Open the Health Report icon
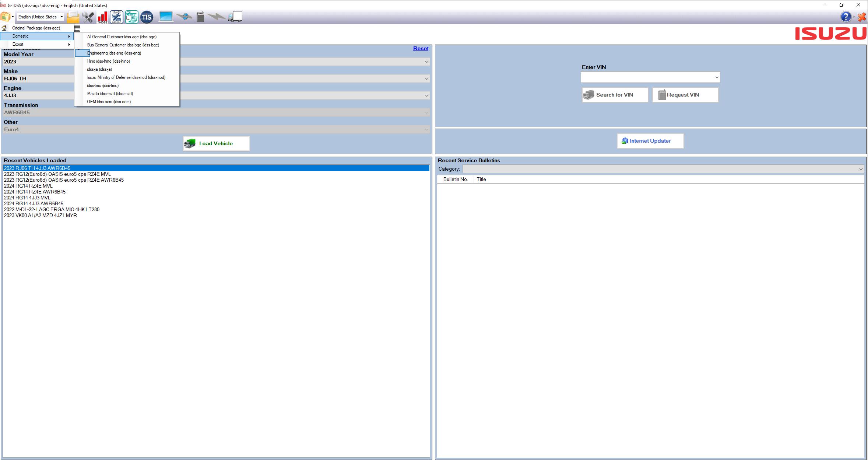 (x=116, y=17)
